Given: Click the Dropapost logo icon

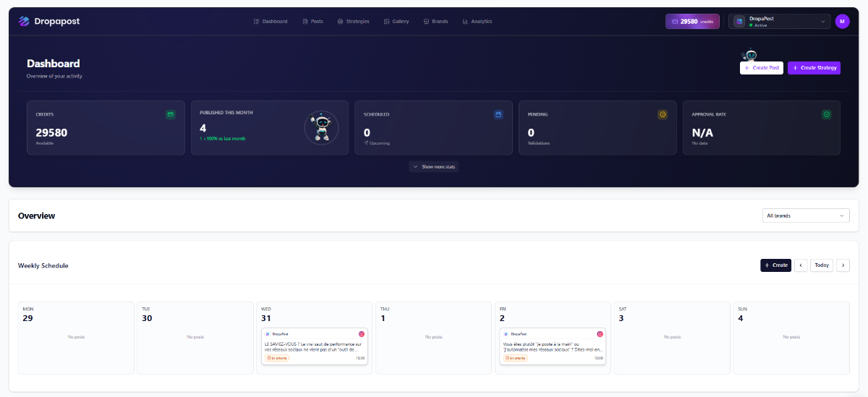Looking at the screenshot, I should tap(24, 22).
